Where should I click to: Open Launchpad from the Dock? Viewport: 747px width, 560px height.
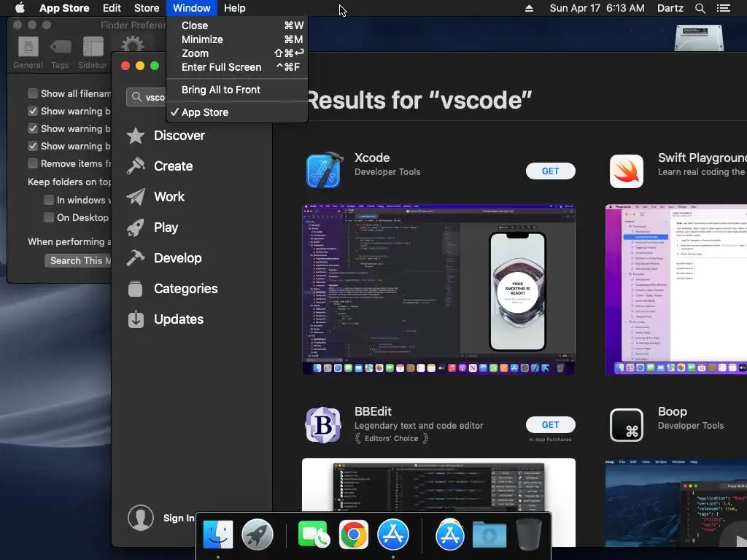coord(258,534)
